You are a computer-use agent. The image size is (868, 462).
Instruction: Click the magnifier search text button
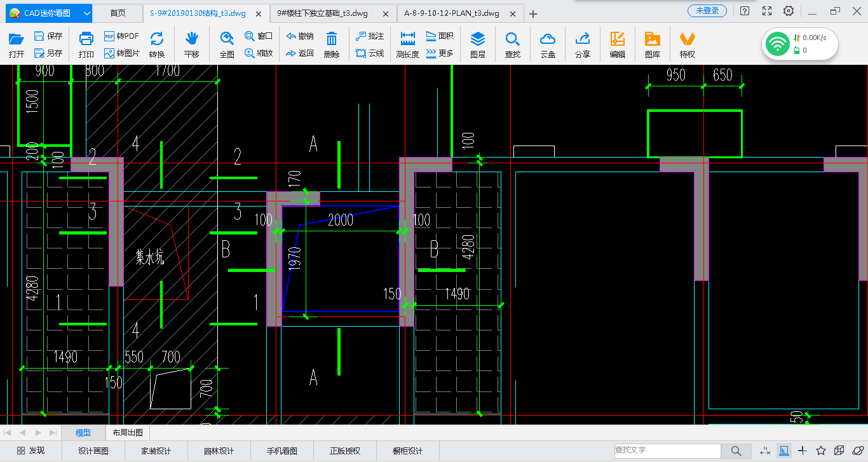736,451
